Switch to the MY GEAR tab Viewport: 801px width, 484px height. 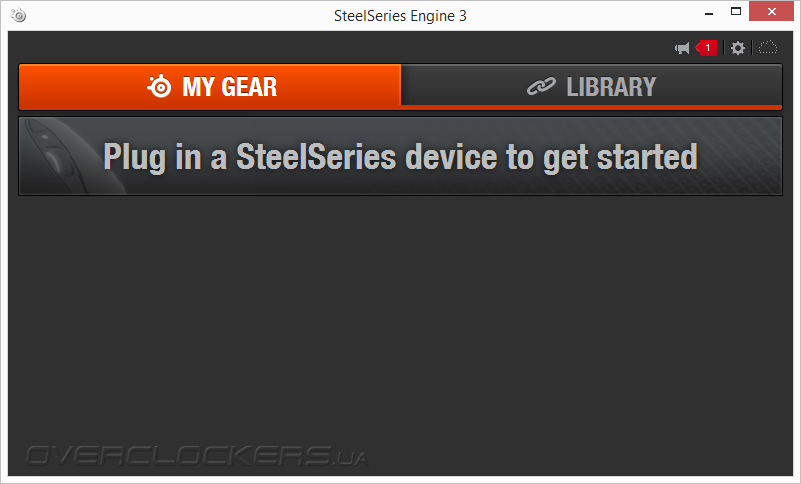tap(210, 86)
